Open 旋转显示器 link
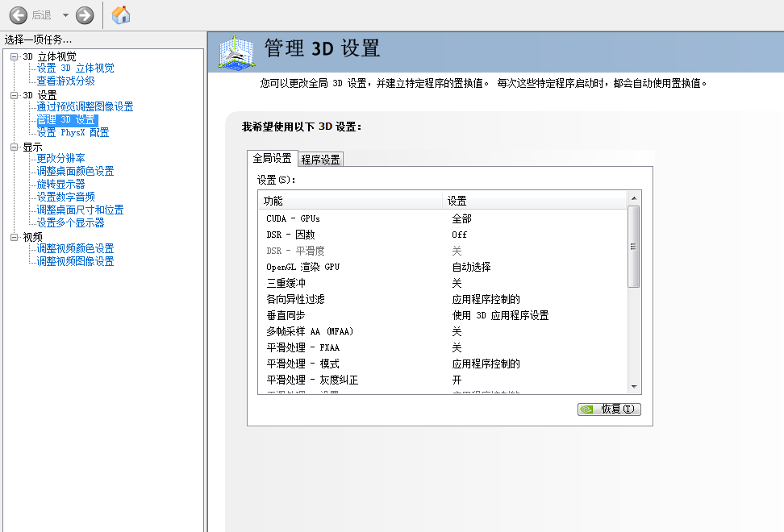Viewport: 784px width, 532px height. [61, 185]
